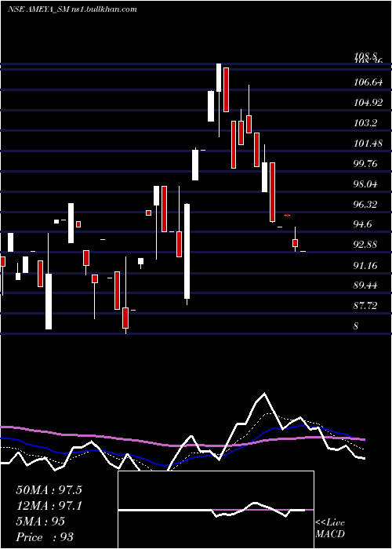Click the 106.64 price axis label
This screenshot has width=392, height=549.
368,82
